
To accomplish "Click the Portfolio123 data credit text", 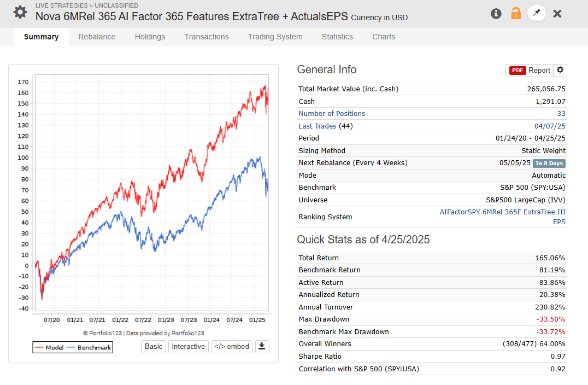I will [x=144, y=333].
